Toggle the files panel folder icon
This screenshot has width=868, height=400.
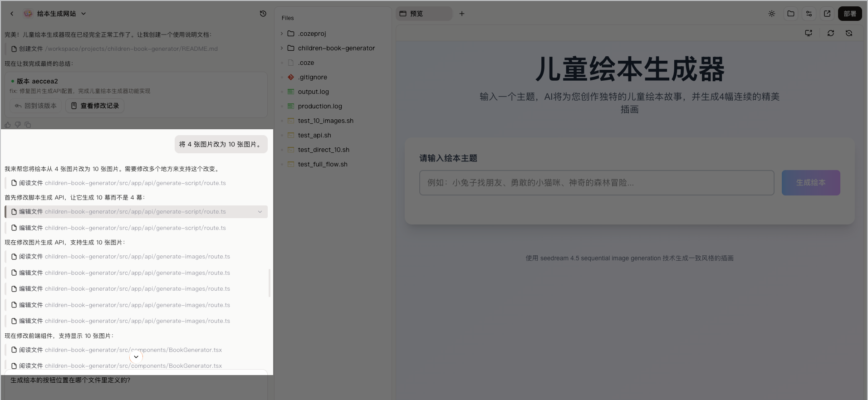(x=790, y=14)
